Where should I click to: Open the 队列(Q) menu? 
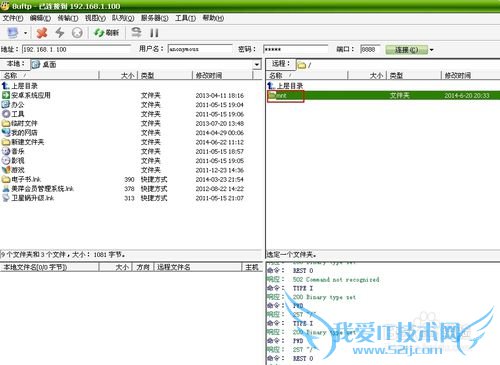coord(123,18)
